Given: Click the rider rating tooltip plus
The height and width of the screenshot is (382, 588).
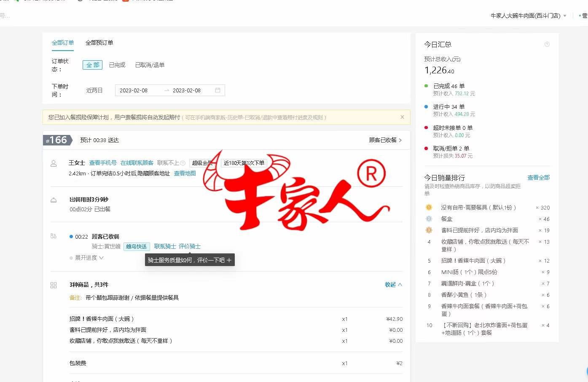Looking at the screenshot, I should 229,260.
